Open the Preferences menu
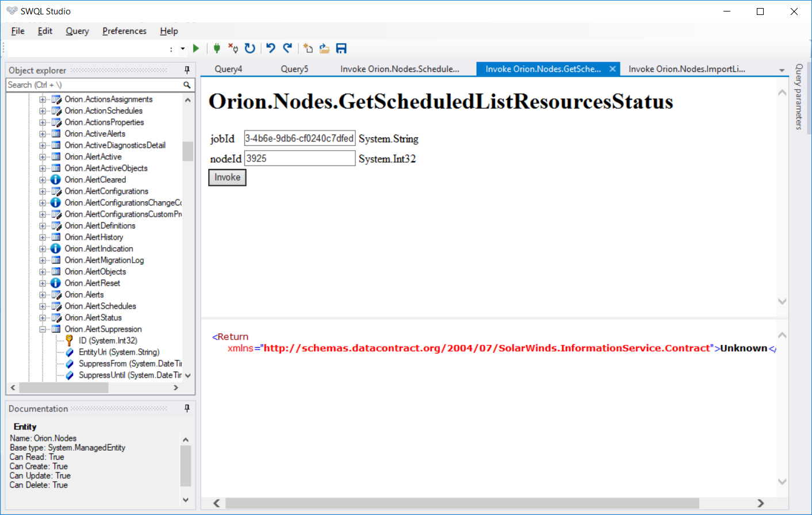Viewport: 812px width, 515px height. tap(124, 31)
